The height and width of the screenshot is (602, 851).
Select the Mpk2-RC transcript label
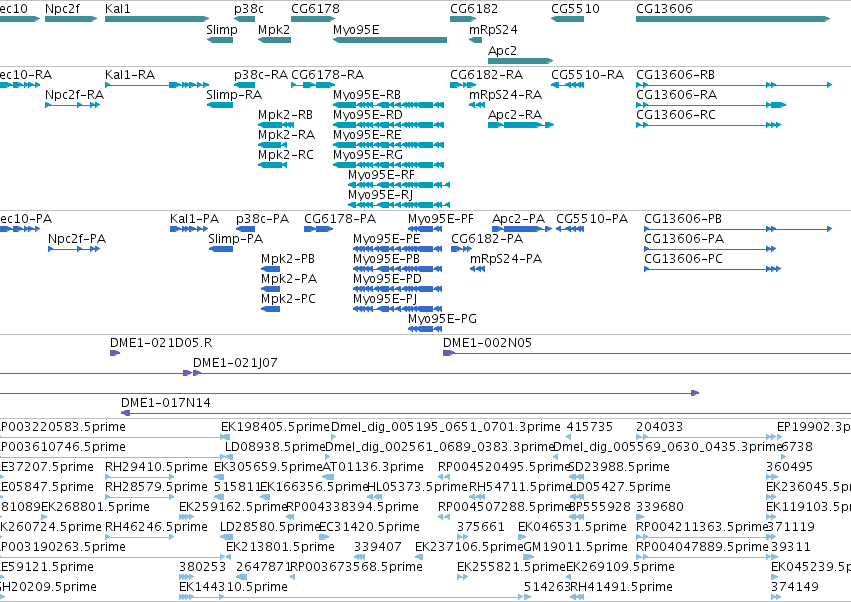pyautogui.click(x=286, y=155)
